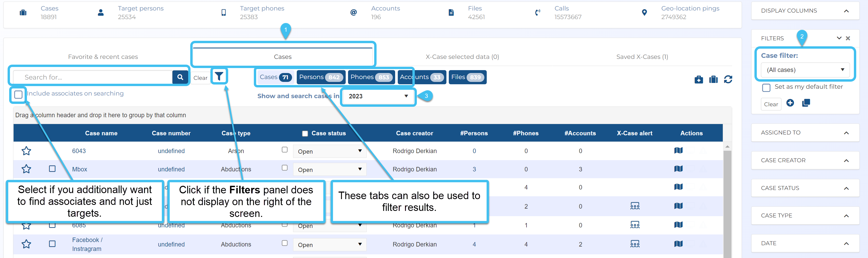Screen dimensions: 868x258
Task: Click the plus icon in Filters panel
Action: 790,103
